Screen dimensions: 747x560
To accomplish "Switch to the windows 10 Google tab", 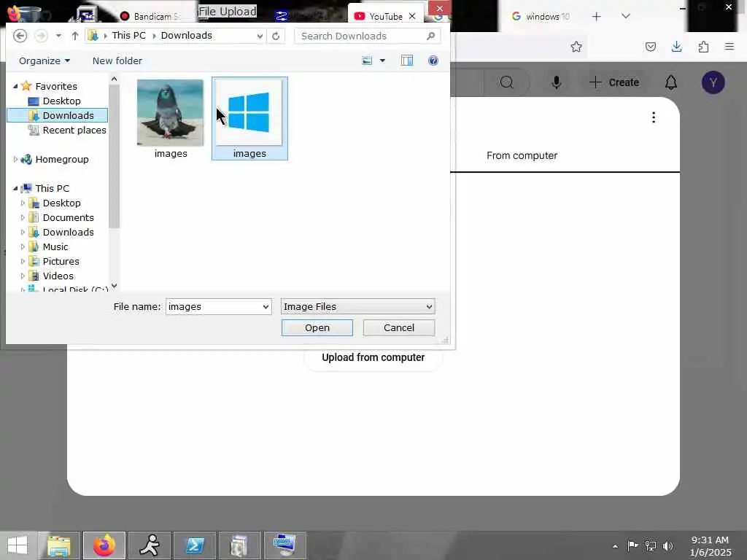I will click(541, 17).
